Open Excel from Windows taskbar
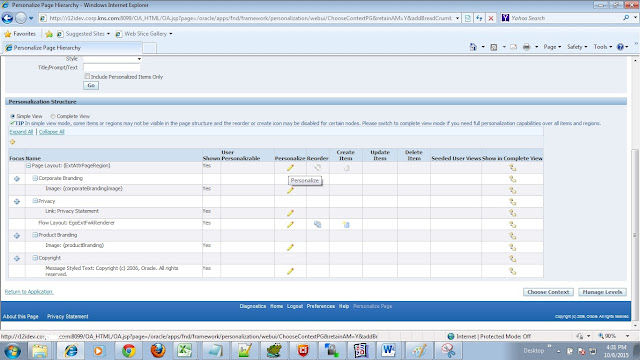 pyautogui.click(x=185, y=351)
